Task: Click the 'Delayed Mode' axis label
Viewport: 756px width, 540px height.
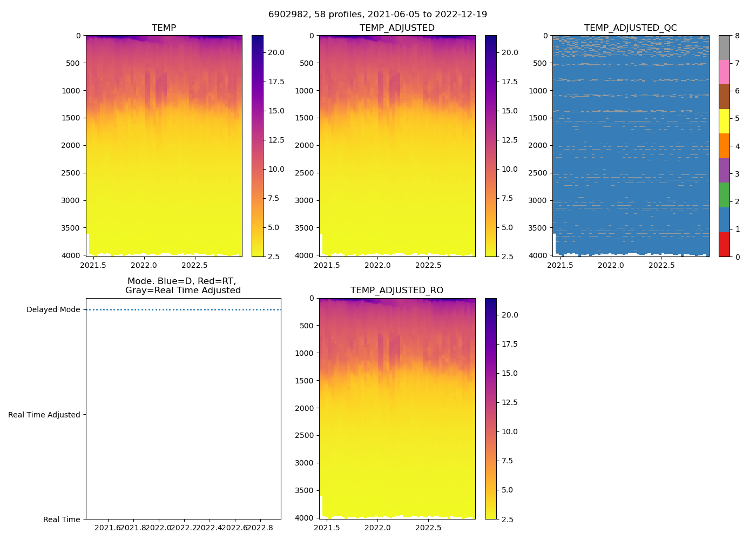Action: (53, 310)
